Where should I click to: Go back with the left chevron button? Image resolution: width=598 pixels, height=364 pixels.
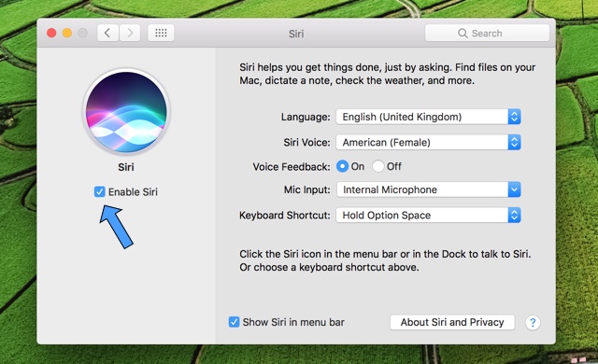pyautogui.click(x=107, y=33)
